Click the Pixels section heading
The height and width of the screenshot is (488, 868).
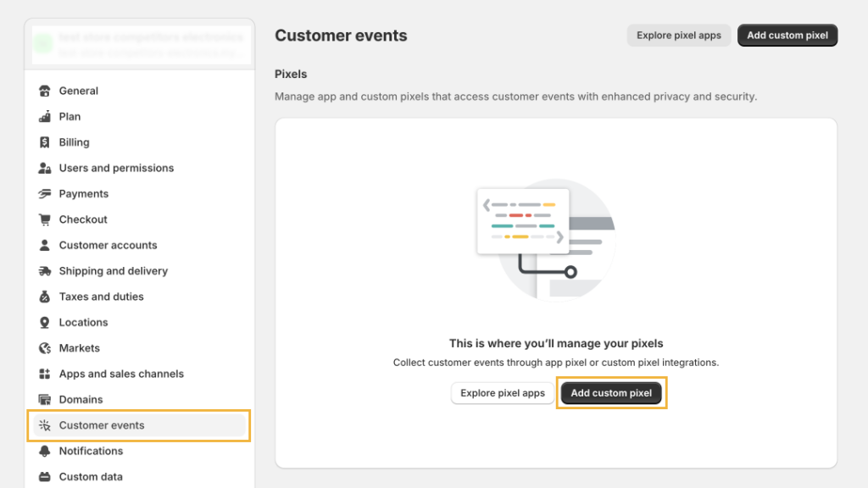pos(291,75)
